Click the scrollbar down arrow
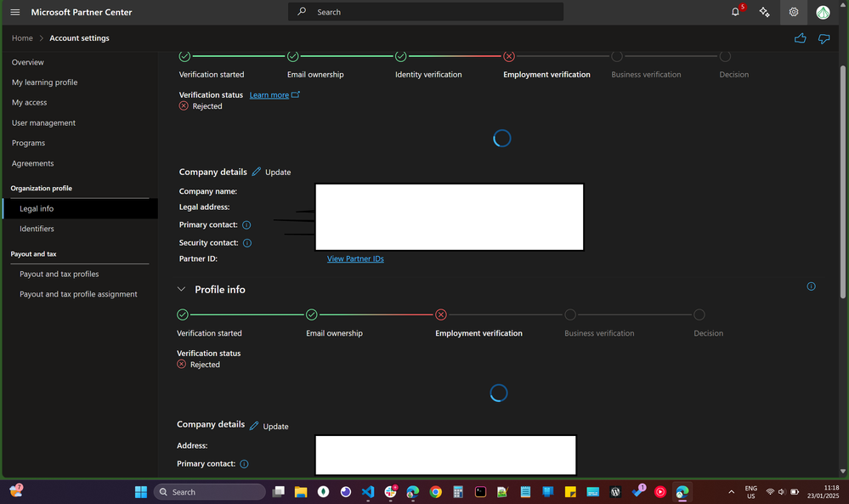This screenshot has width=849, height=504. pyautogui.click(x=842, y=472)
